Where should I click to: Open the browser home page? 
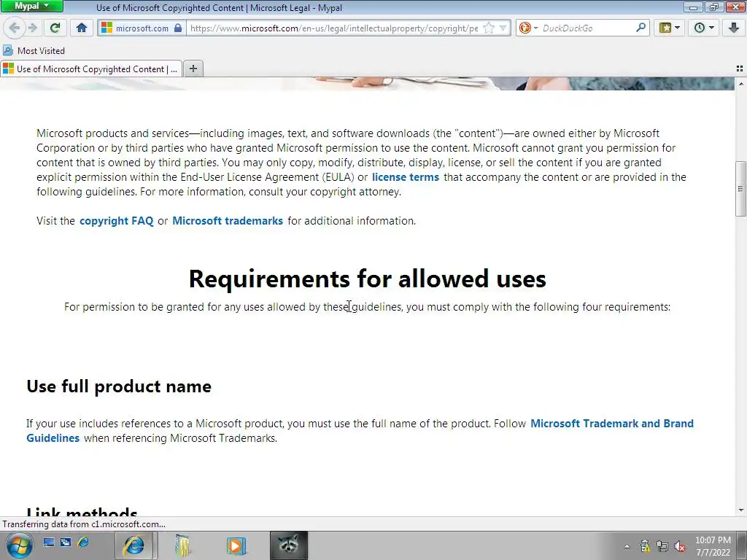82,28
